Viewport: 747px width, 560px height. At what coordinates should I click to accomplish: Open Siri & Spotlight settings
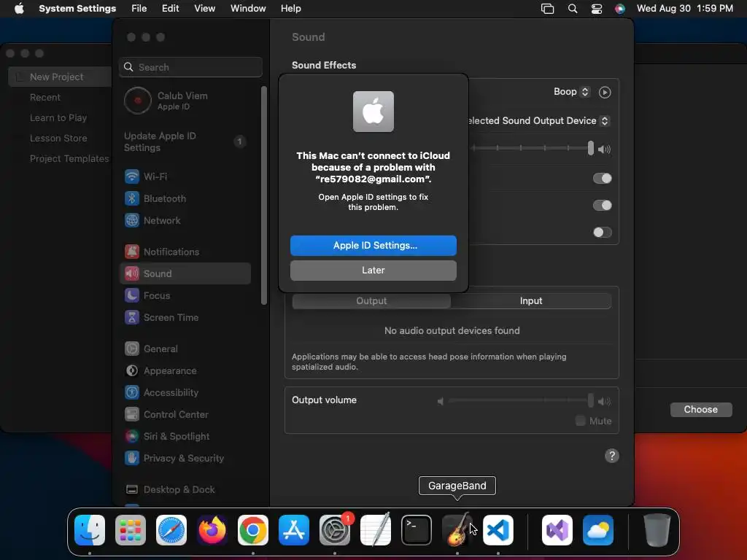click(x=185, y=436)
